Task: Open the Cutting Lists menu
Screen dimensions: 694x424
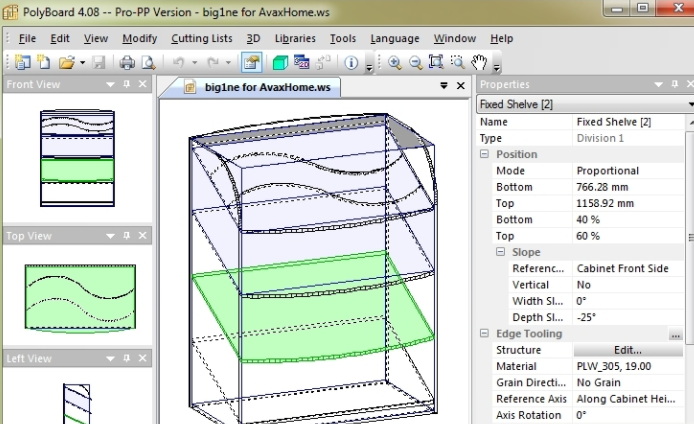Action: coord(203,38)
